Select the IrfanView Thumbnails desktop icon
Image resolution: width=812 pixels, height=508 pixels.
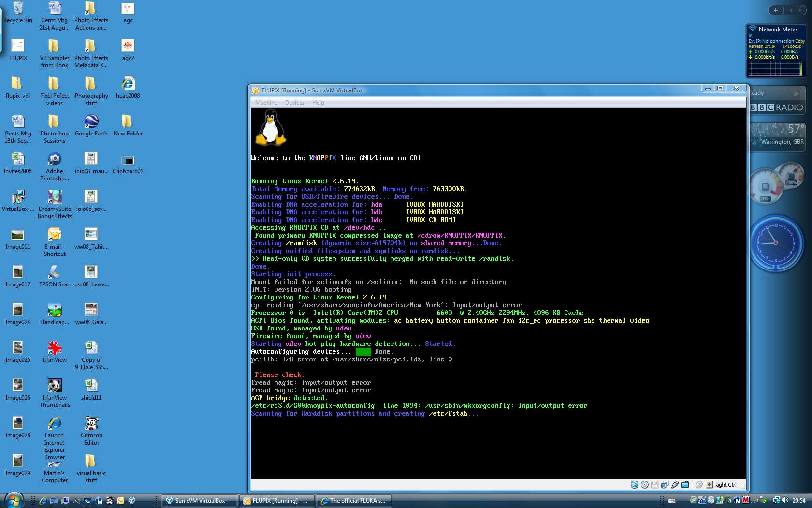[55, 393]
